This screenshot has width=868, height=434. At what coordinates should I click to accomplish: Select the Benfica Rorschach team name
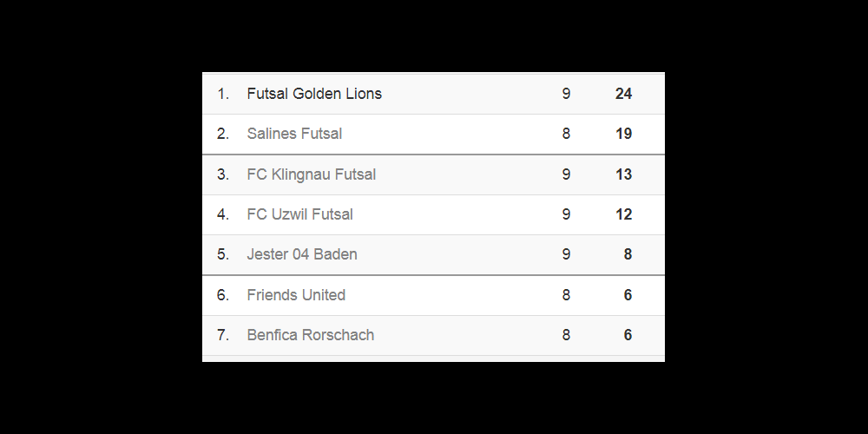click(311, 335)
